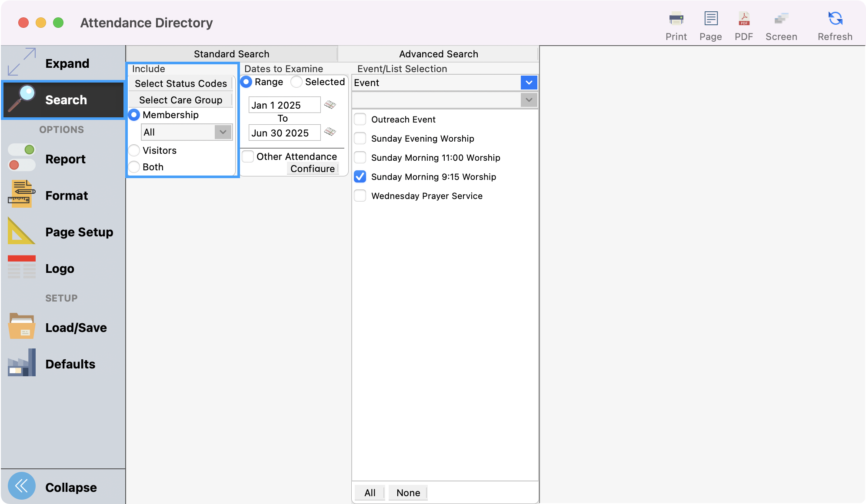Expand the second Event/List Selection dropdown
Image resolution: width=866 pixels, height=504 pixels.
point(529,99)
